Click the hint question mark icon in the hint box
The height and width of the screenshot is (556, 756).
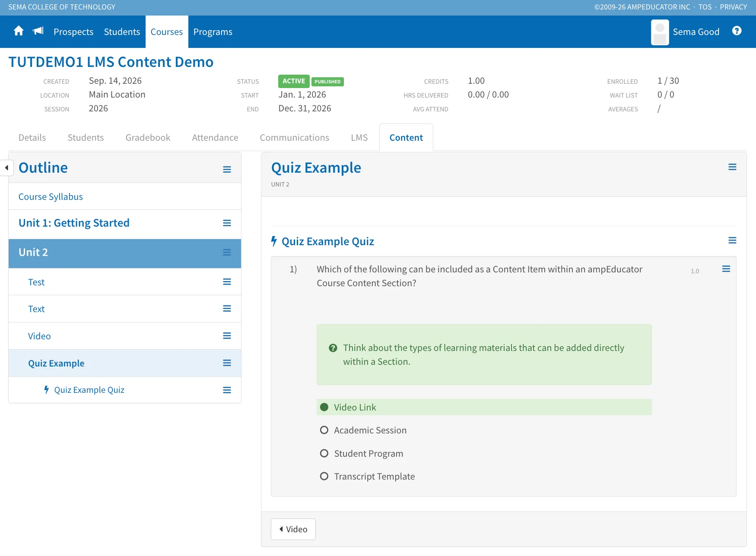333,348
